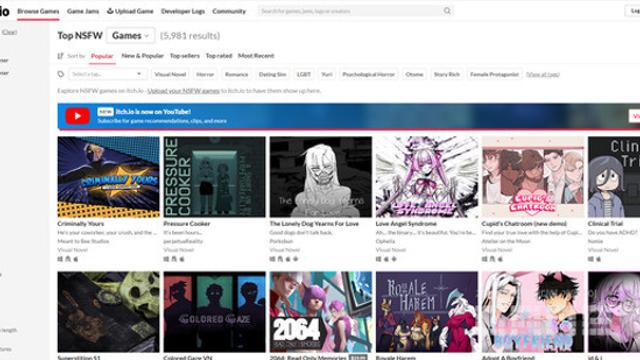Open the Ophelia author link

click(385, 241)
